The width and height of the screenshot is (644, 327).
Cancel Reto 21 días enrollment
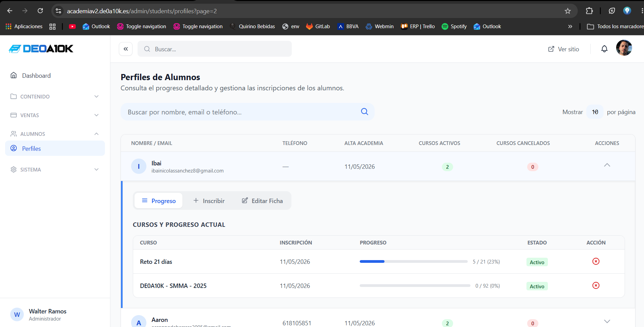(596, 261)
